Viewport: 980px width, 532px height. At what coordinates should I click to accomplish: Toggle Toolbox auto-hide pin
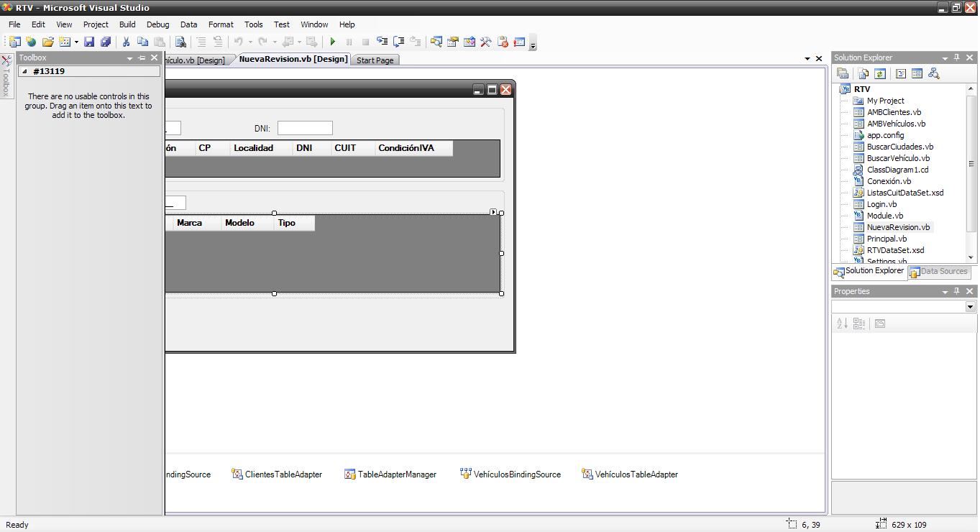pyautogui.click(x=142, y=58)
